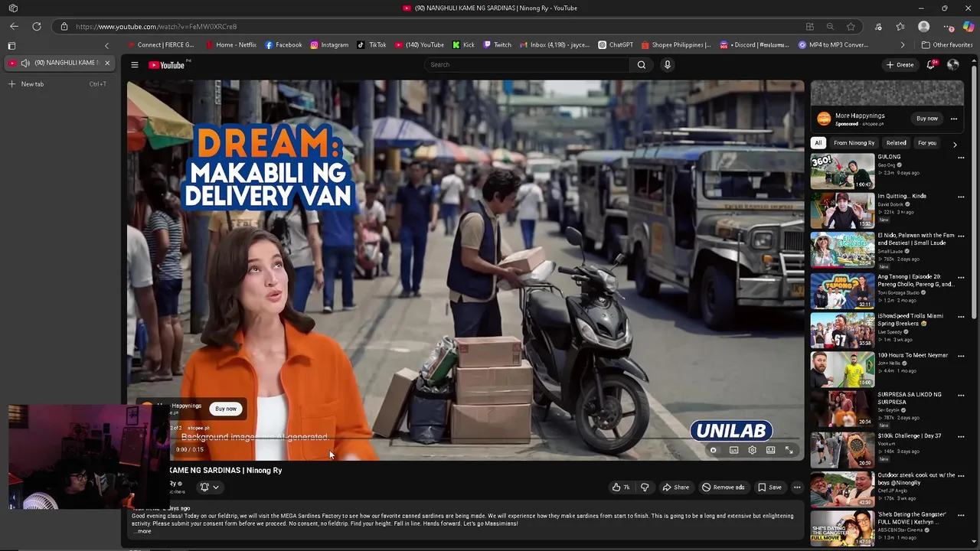Screen dimensions: 980x551
Task: Go back with the browser back arrow
Action: point(13,27)
